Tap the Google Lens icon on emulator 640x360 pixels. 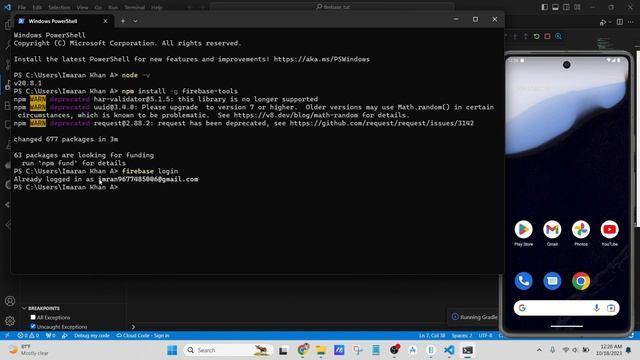click(611, 308)
